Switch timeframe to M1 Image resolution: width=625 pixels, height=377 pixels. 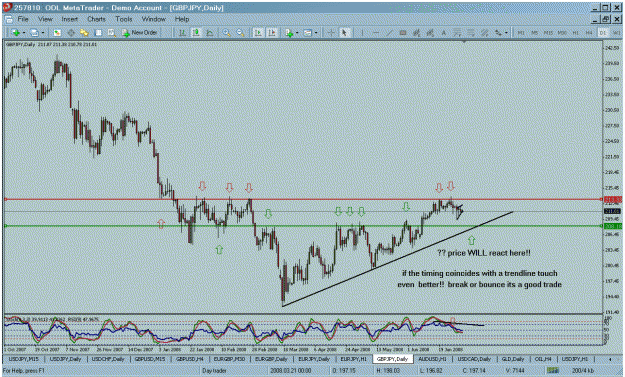click(x=521, y=33)
